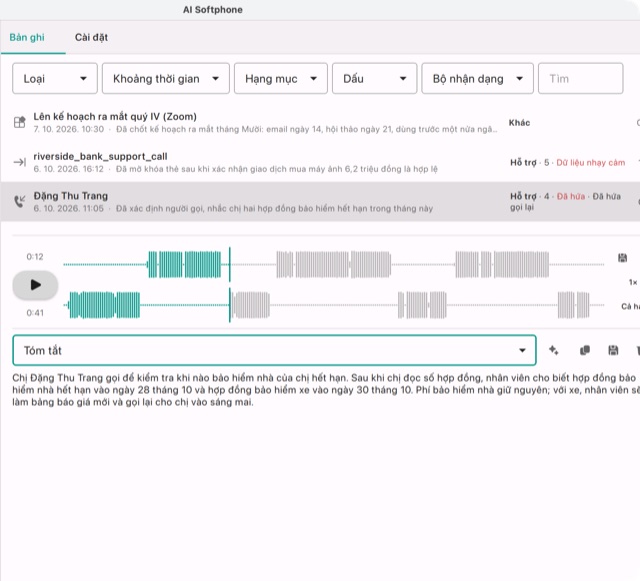Click the 6. 10. 2026. 11:05 timestamp
Screen dimensions: 640x581
click(69, 209)
